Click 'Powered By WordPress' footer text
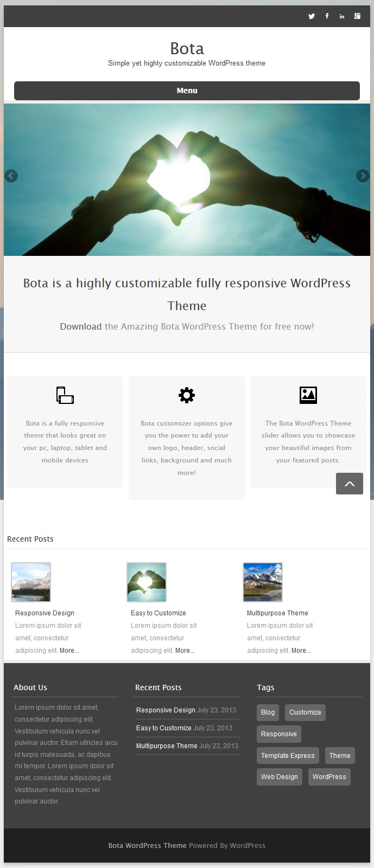 tap(227, 845)
